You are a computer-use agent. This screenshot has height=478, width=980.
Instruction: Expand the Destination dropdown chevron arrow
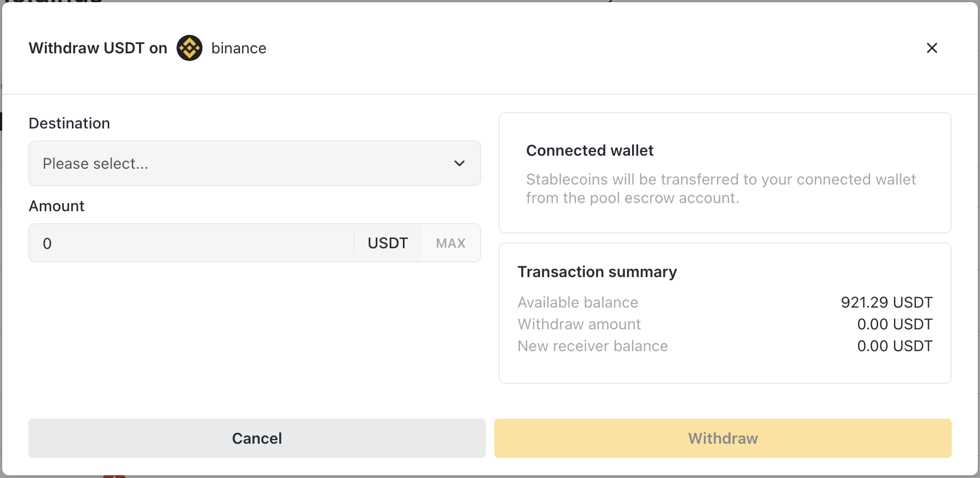coord(460,163)
